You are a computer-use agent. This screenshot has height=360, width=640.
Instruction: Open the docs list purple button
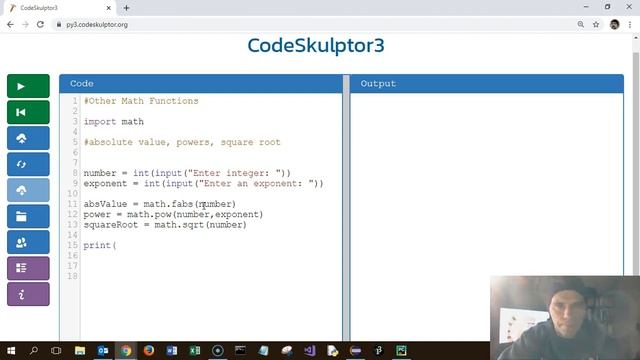[28, 268]
